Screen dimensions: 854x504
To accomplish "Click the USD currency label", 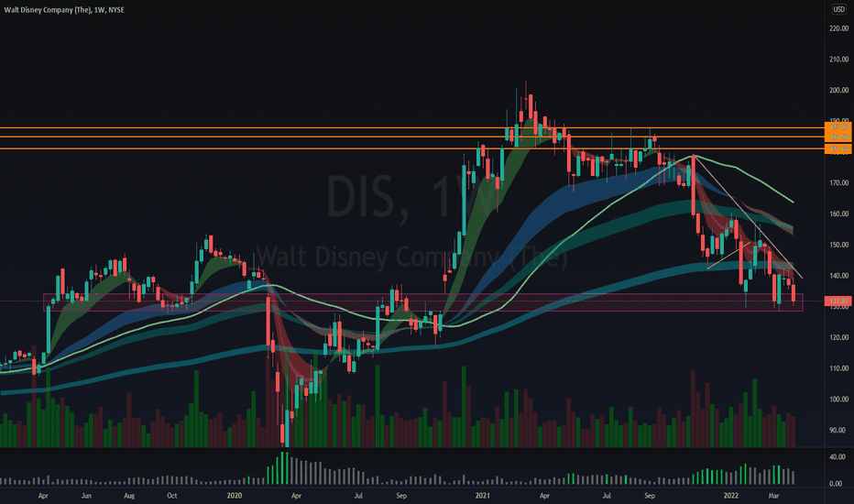I will (838, 9).
